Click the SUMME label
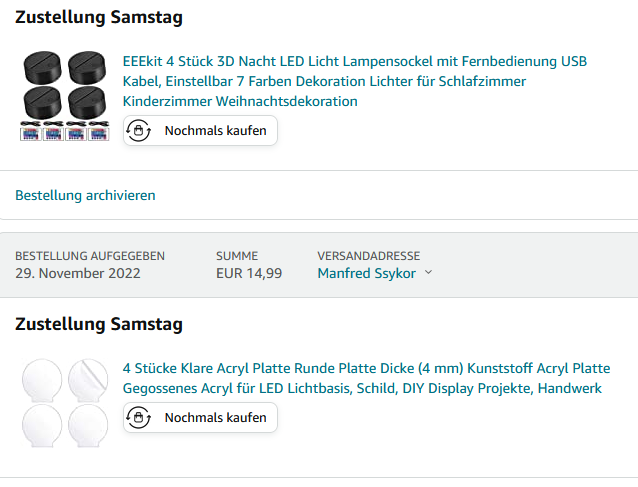The height and width of the screenshot is (487, 638). pyautogui.click(x=237, y=256)
